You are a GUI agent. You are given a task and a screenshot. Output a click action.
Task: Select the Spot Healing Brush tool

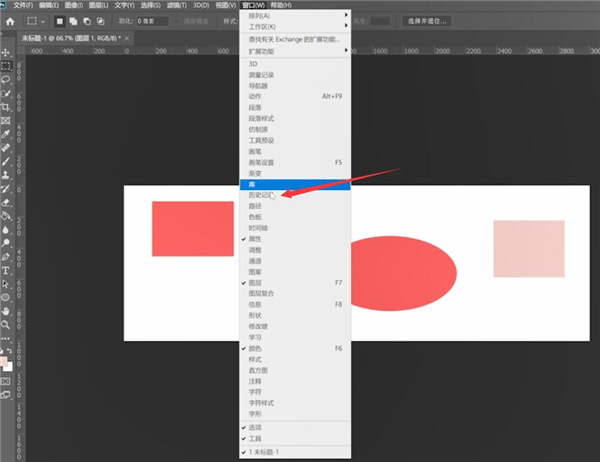[x=6, y=148]
